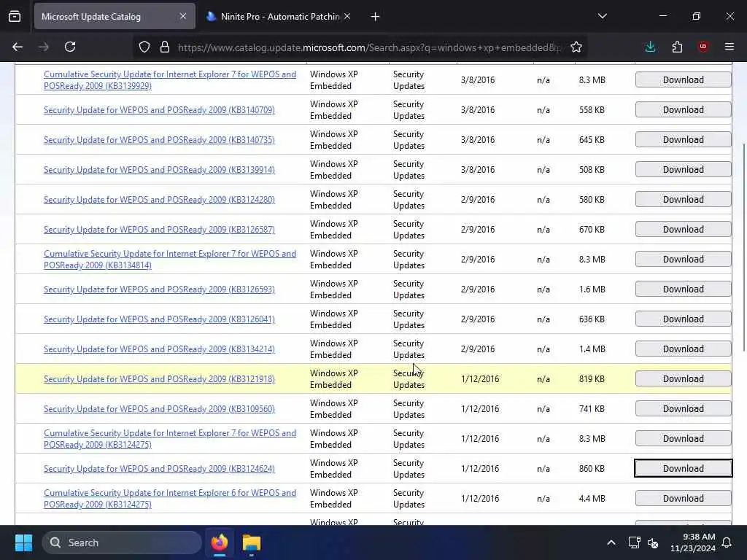Open KB3134814 cumulative update link
This screenshot has height=560, width=747.
(x=169, y=260)
